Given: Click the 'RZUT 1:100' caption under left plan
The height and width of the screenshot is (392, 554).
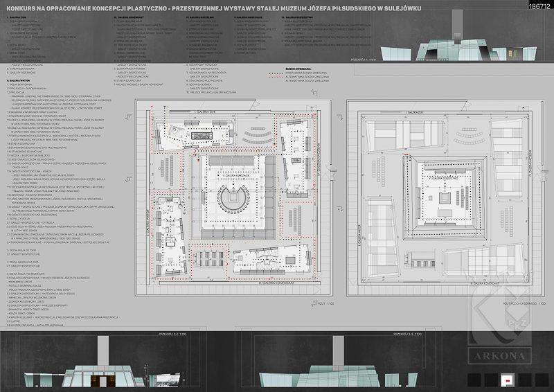Looking at the screenshot, I should (325, 303).
